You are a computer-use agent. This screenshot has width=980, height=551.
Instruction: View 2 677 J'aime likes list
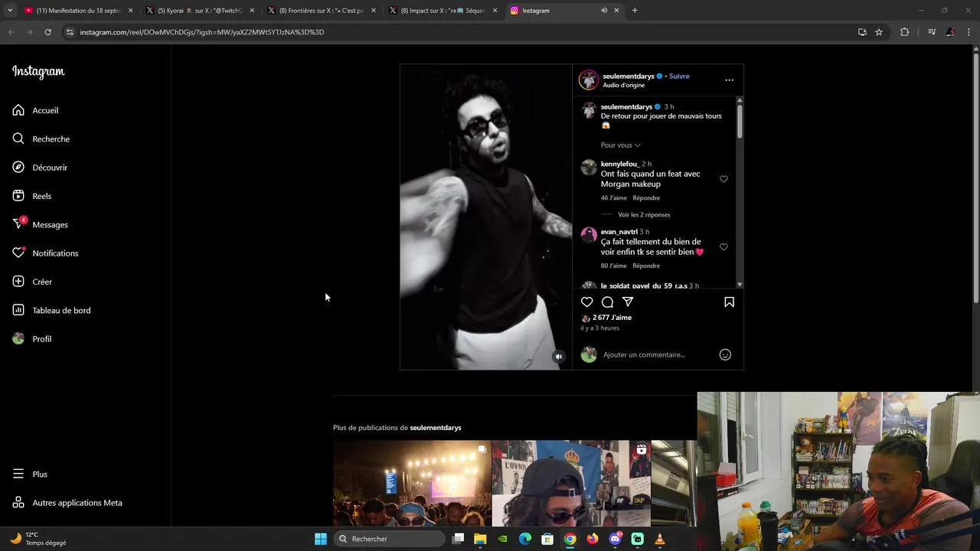click(612, 318)
